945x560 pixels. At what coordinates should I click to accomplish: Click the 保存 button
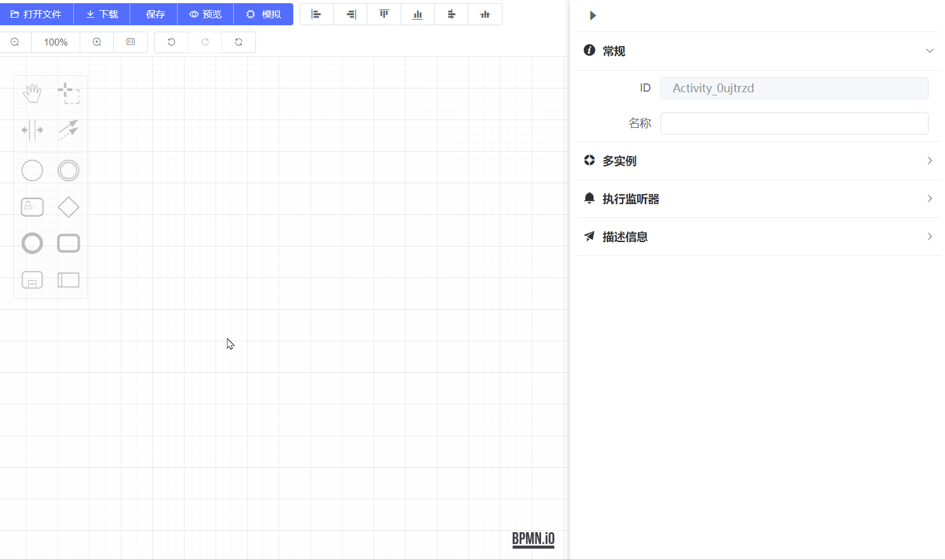coord(154,14)
